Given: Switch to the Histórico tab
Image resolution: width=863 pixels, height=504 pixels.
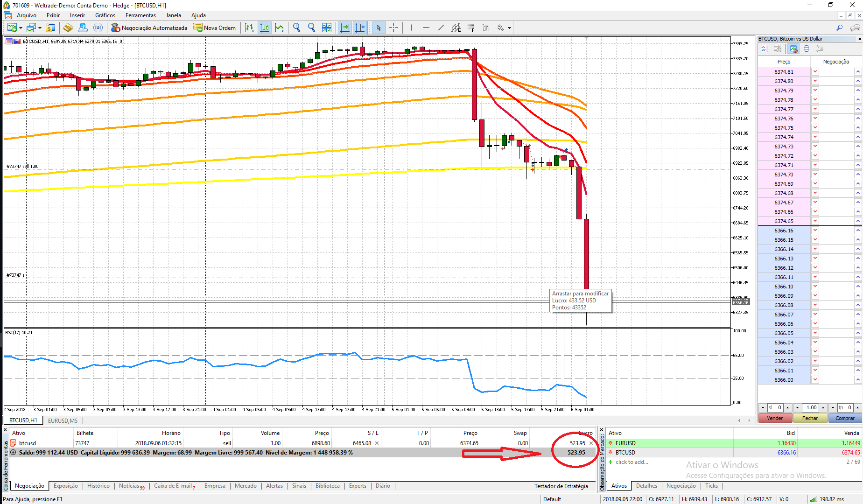Looking at the screenshot, I should coord(98,486).
